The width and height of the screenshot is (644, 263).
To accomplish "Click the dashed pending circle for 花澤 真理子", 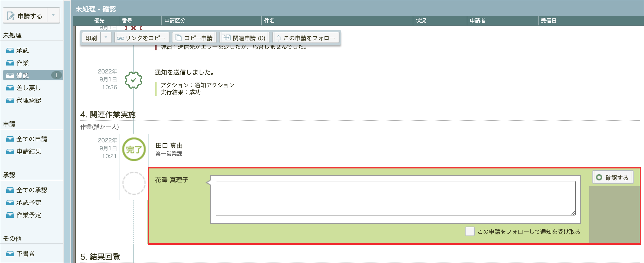I will pyautogui.click(x=134, y=183).
